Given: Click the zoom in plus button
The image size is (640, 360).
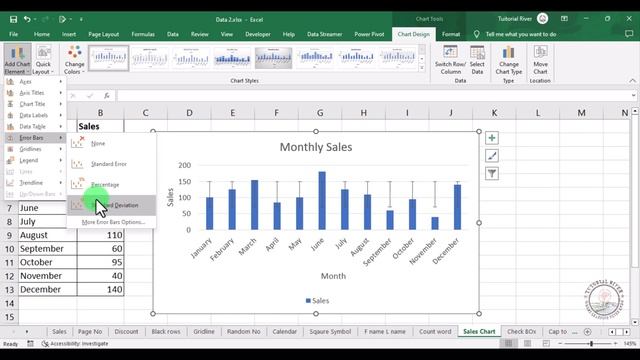Looking at the screenshot, I should click(x=616, y=344).
